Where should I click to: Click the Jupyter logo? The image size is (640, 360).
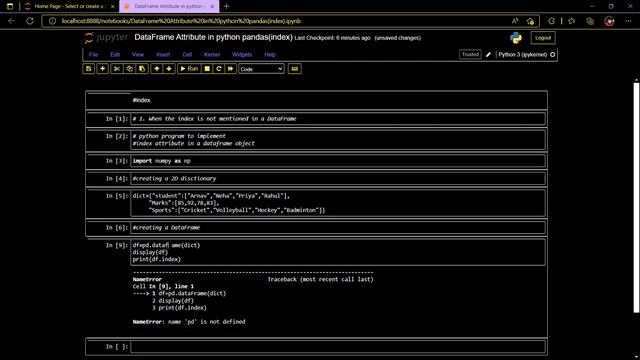(107, 38)
